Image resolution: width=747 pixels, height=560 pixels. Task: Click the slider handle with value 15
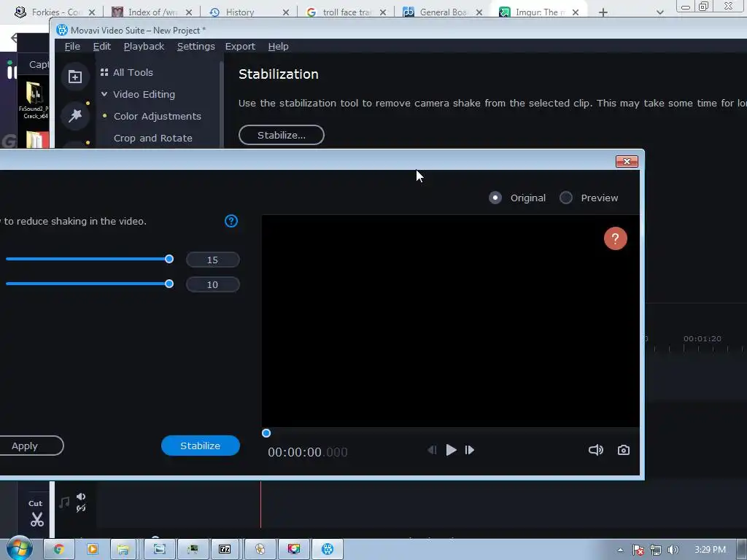point(169,259)
